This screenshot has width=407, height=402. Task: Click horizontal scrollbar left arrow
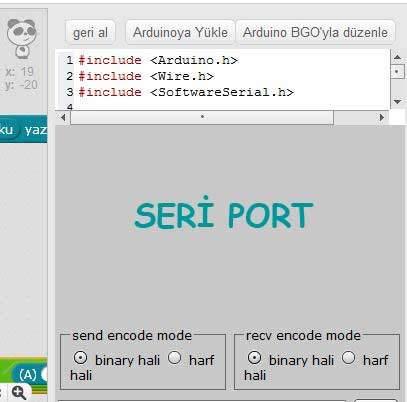coord(63,117)
